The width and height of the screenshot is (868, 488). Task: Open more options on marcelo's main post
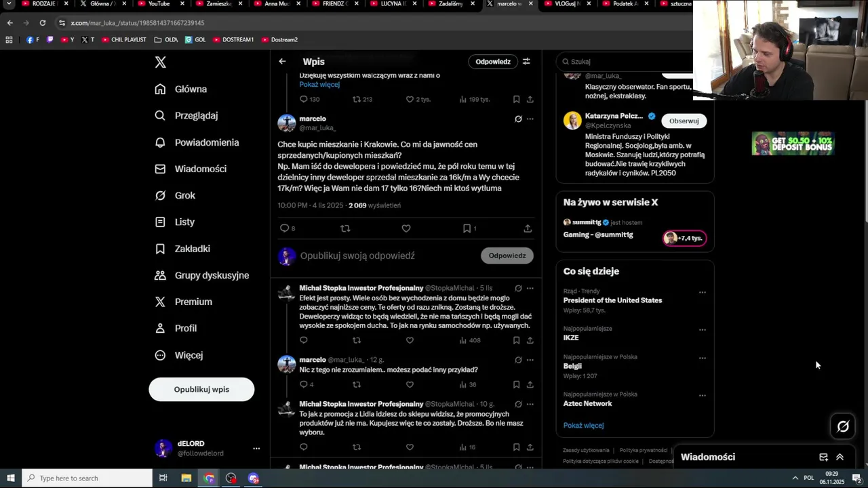pos(530,119)
